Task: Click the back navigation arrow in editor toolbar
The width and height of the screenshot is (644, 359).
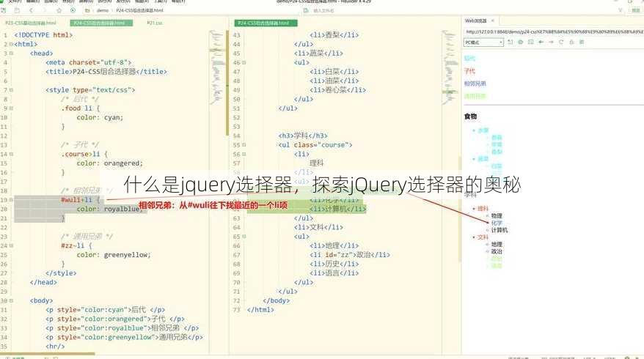Action: 32,10
